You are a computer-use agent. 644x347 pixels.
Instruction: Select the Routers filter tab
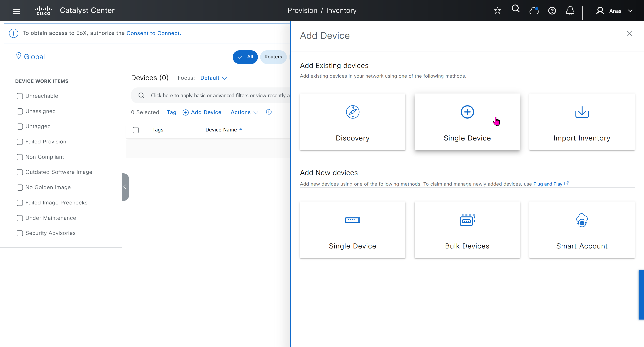[x=273, y=57]
